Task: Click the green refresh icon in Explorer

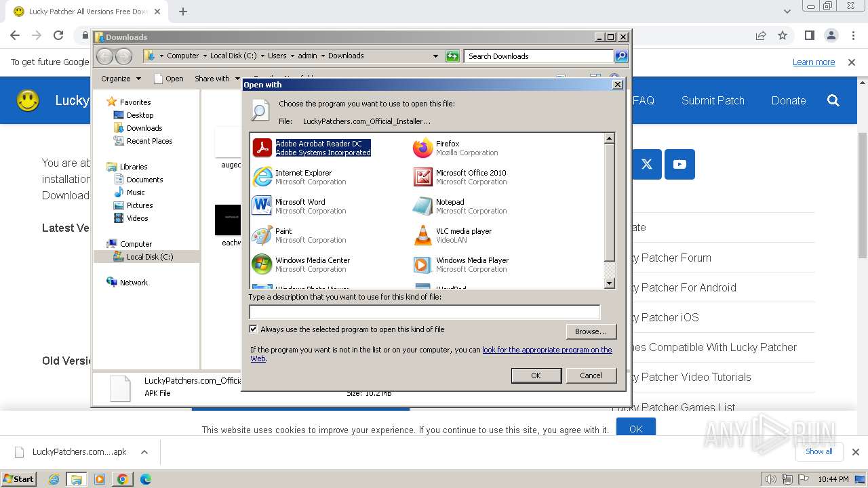Action: 453,56
